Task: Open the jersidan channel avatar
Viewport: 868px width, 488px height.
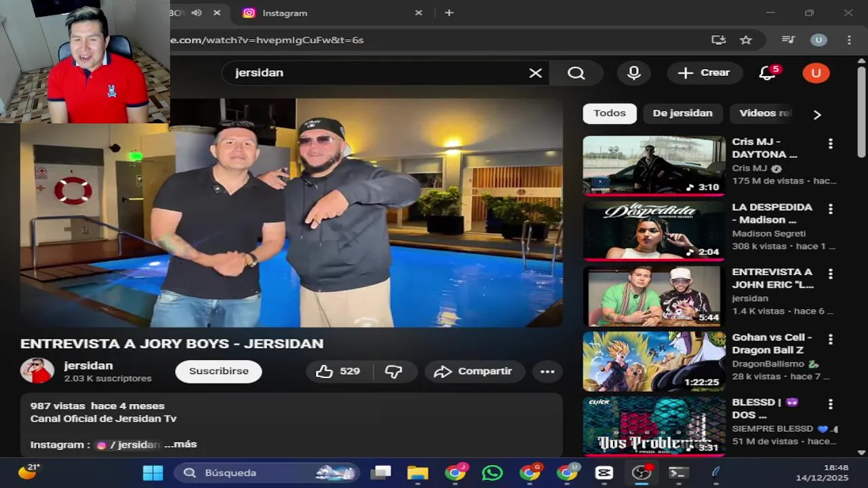Action: pos(37,371)
